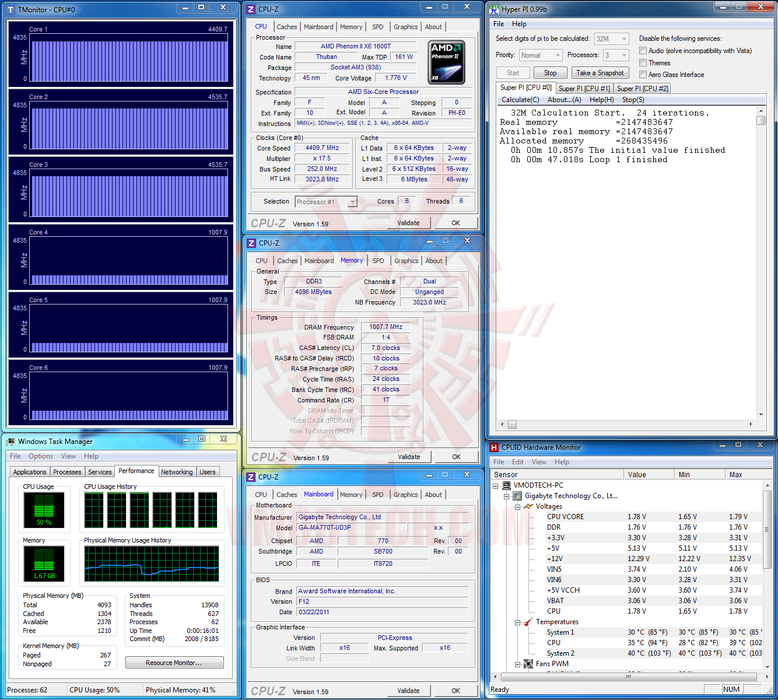Click the AMD Phenom II processor logo
Screen dimensions: 778x700
tap(446, 62)
